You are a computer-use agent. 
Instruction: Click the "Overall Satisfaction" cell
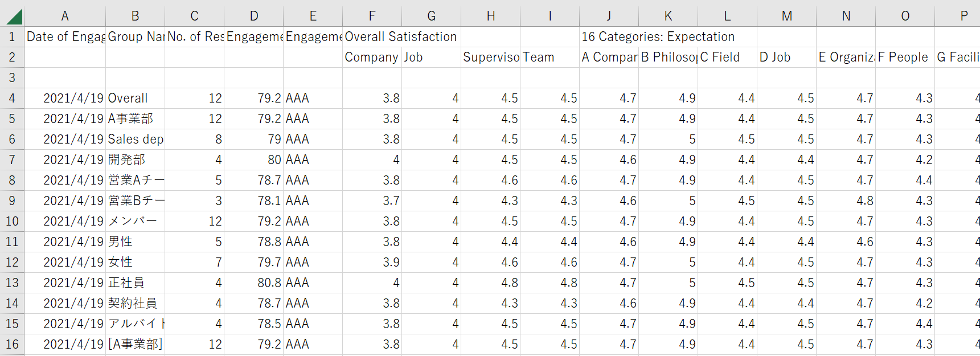click(x=401, y=37)
